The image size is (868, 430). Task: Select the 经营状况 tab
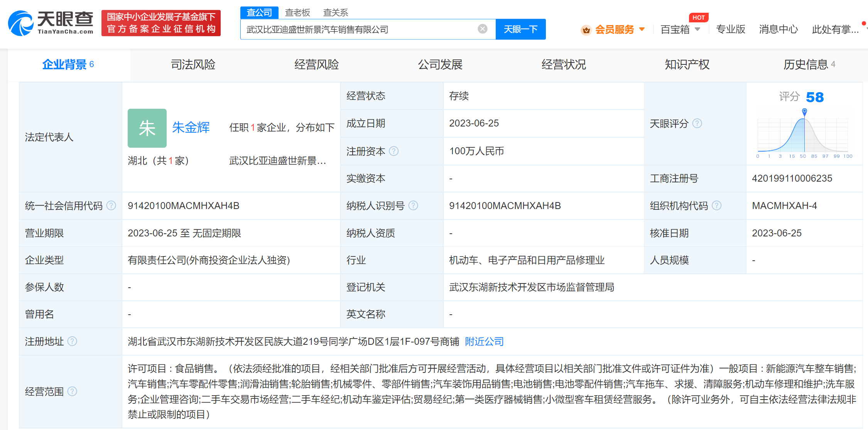pyautogui.click(x=564, y=64)
